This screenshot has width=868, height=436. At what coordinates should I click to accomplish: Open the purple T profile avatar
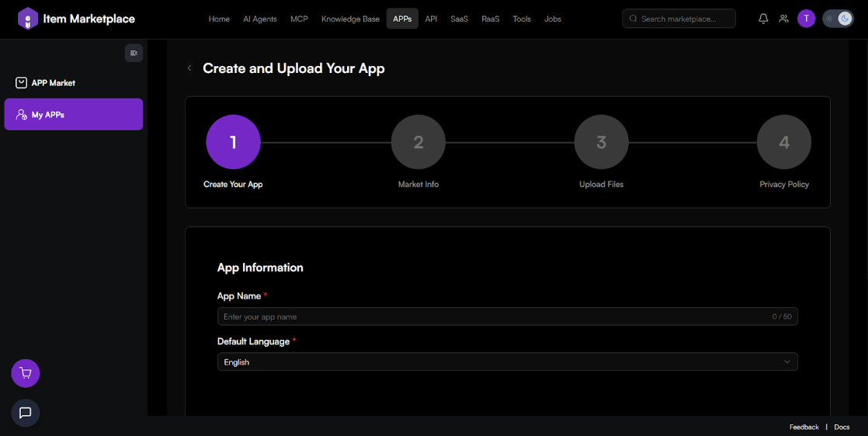coord(807,19)
